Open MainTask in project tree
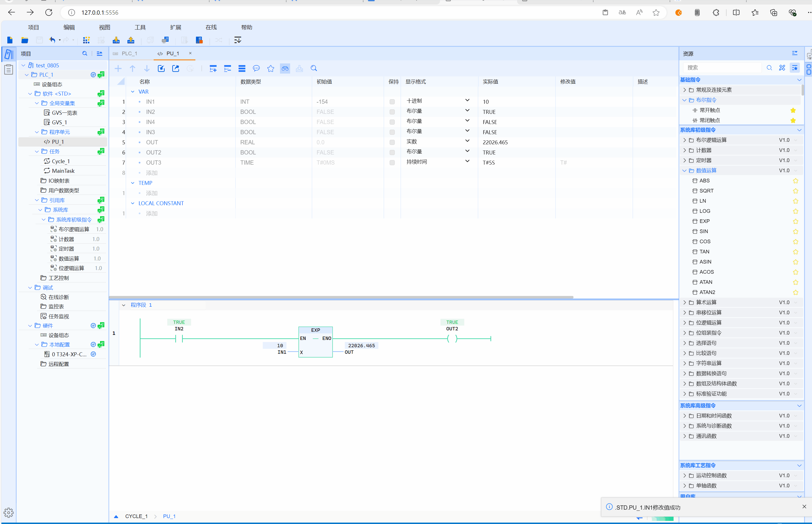This screenshot has height=524, width=812. click(63, 171)
